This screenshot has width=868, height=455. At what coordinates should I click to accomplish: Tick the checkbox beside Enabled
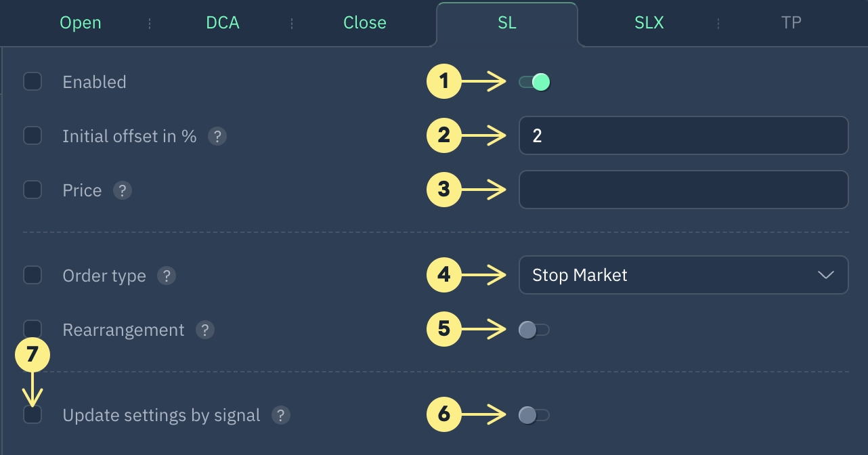(x=32, y=82)
